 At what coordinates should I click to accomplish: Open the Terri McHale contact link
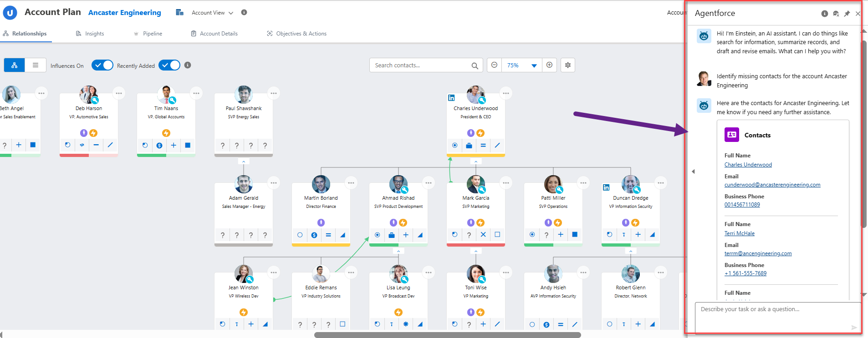click(740, 233)
